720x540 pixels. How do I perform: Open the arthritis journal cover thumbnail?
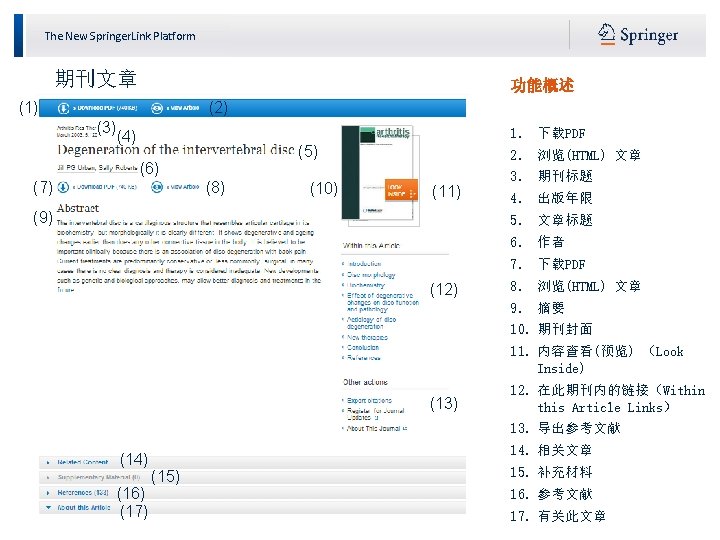[x=380, y=175]
